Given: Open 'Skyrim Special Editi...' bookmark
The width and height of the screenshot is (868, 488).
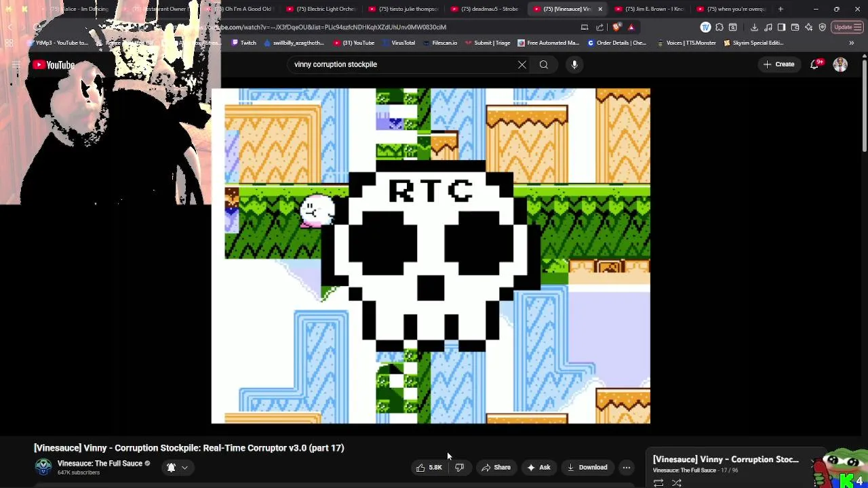Looking at the screenshot, I should click(x=754, y=43).
